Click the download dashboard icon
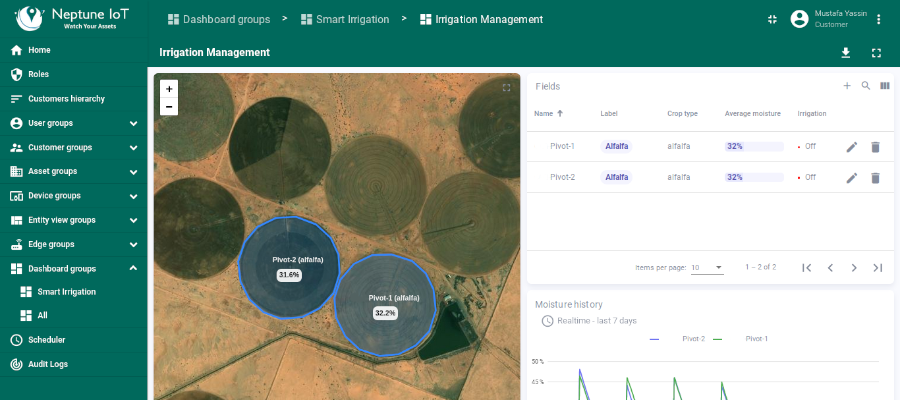This screenshot has height=400, width=900. 846,53
